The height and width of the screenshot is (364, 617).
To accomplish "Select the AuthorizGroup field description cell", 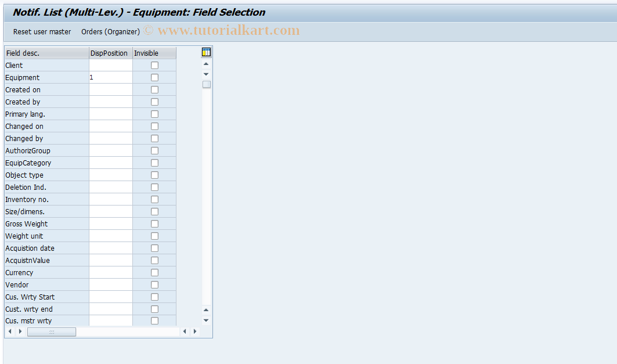I will (x=47, y=151).
